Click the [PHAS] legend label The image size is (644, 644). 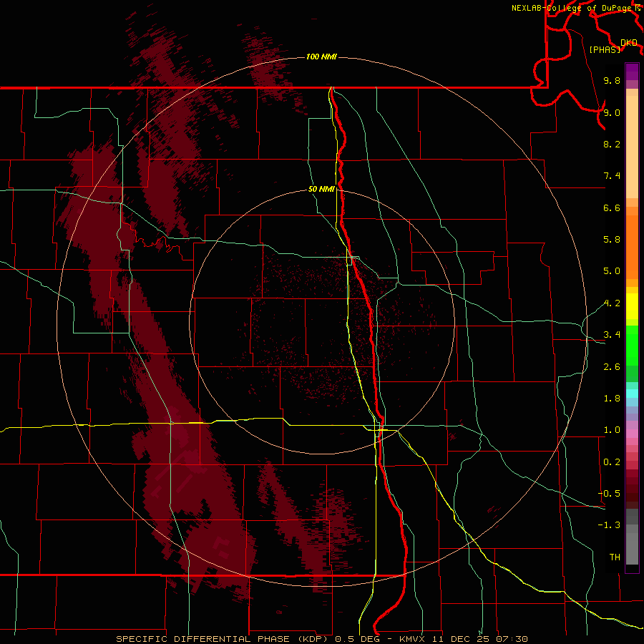pos(605,50)
